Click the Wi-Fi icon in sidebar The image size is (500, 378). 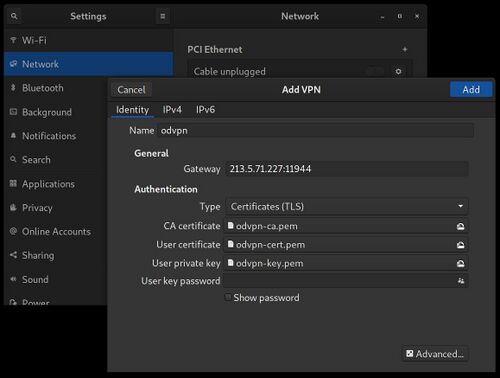13,40
